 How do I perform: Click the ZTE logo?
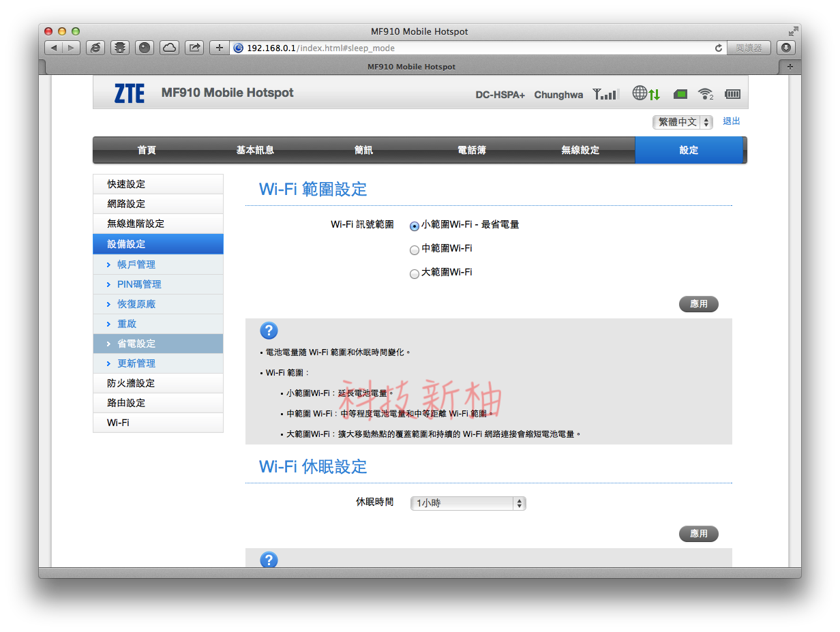[130, 93]
